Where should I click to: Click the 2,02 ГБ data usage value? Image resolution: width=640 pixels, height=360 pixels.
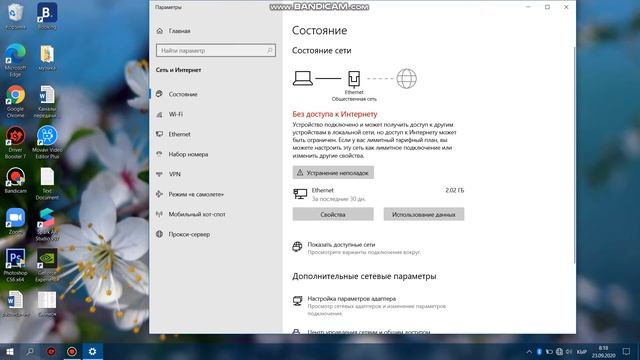(455, 190)
